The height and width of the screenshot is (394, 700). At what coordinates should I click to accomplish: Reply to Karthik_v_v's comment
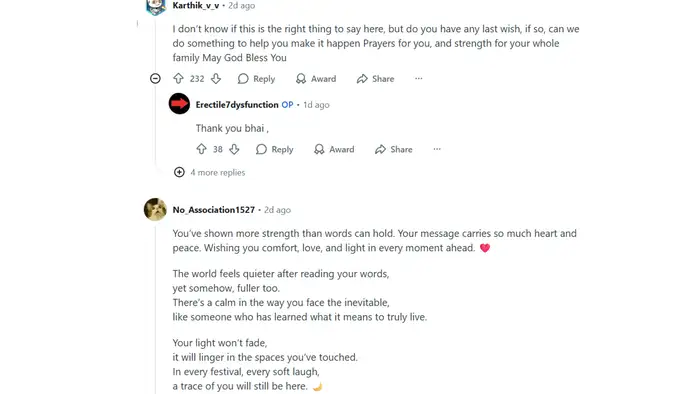(256, 79)
